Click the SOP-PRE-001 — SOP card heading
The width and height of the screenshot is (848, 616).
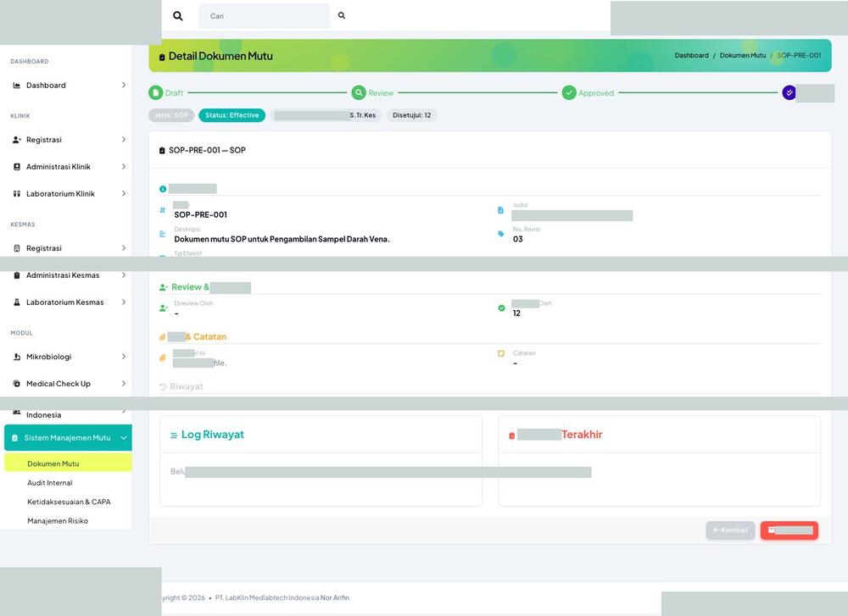(x=207, y=150)
